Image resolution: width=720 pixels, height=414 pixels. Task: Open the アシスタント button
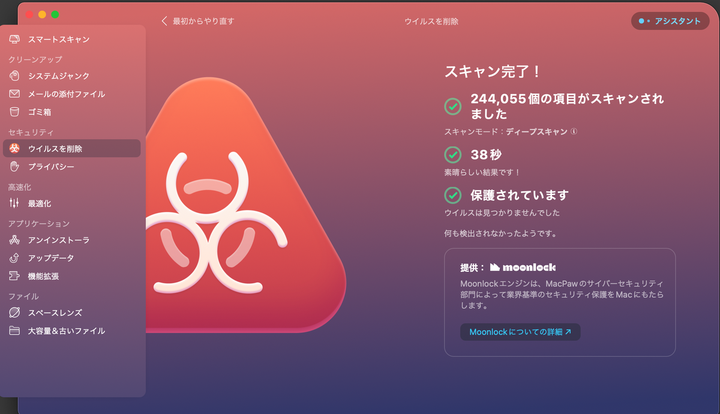(670, 21)
